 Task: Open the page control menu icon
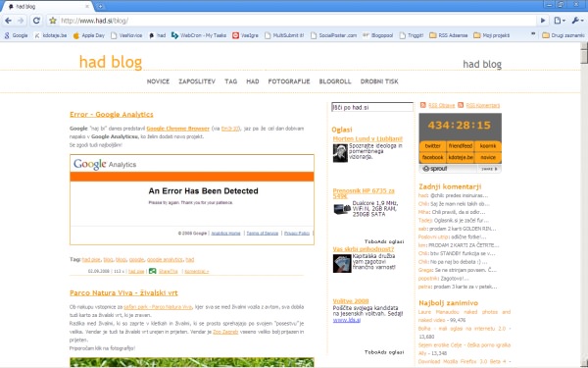[560, 21]
